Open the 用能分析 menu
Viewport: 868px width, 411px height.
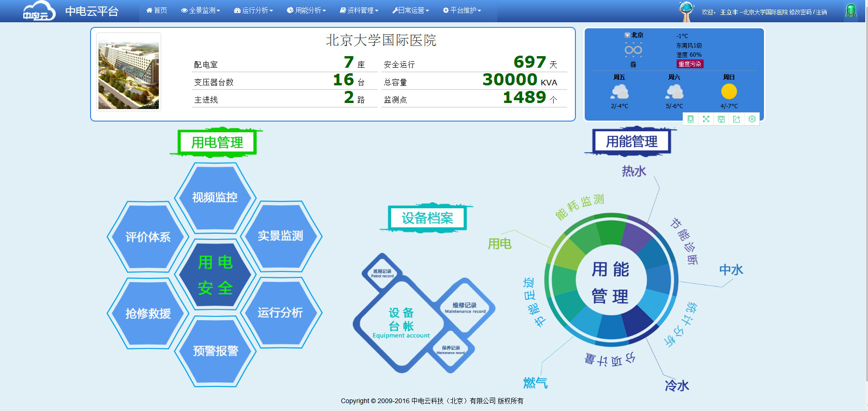pyautogui.click(x=307, y=10)
